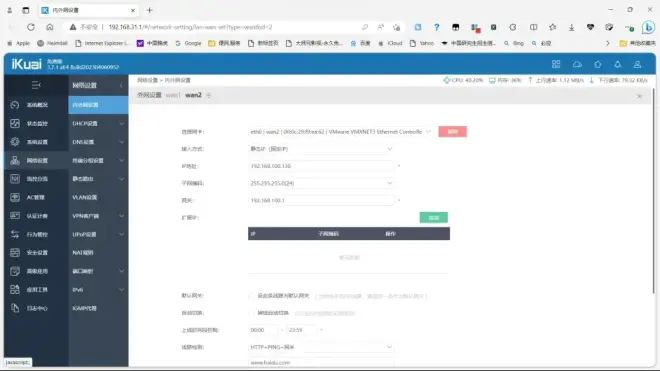Open the 选择网卡 eth0 wan2 NIC dropdown
Viewport: 660px width, 371px height.
[x=340, y=132]
